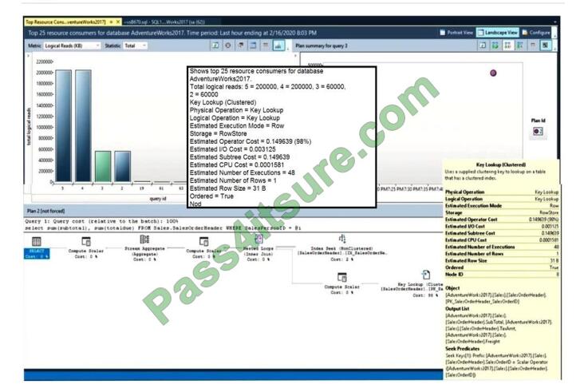Switch to Portrait View
Viewport: 588px width, 392px height.
coord(456,33)
